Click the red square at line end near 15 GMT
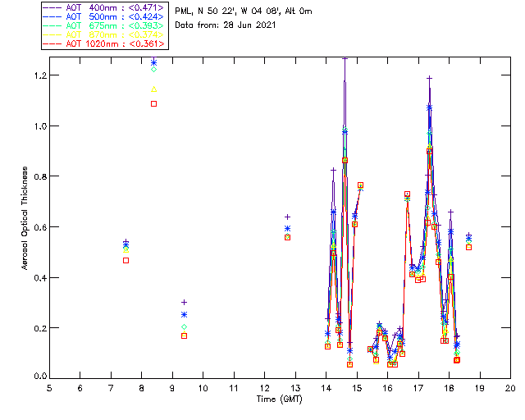 360,185
